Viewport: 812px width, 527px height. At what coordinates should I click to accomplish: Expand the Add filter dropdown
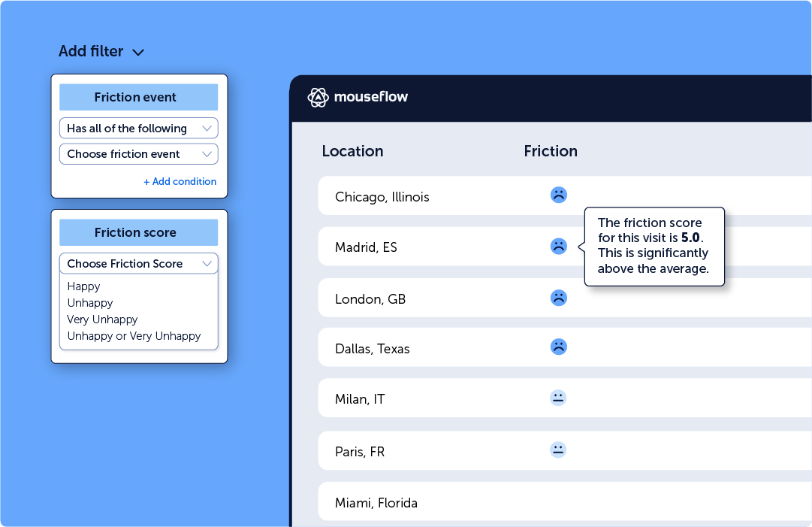[x=101, y=52]
